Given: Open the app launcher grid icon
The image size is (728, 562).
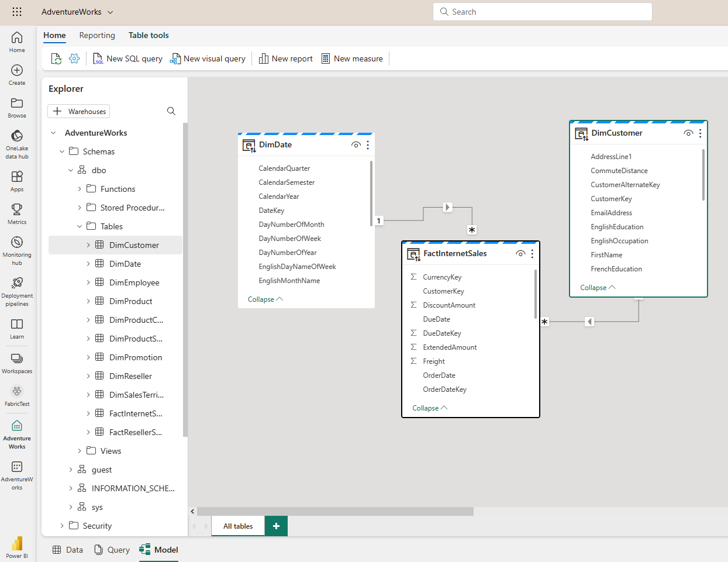Looking at the screenshot, I should 17,12.
